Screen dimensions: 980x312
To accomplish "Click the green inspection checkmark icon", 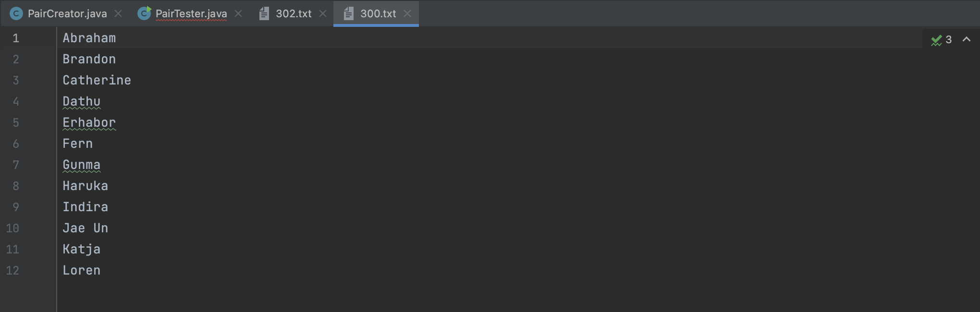I will [936, 40].
